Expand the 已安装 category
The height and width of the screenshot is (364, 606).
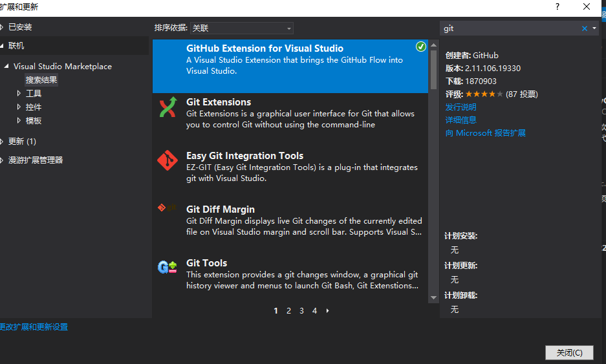pyautogui.click(x=2, y=27)
